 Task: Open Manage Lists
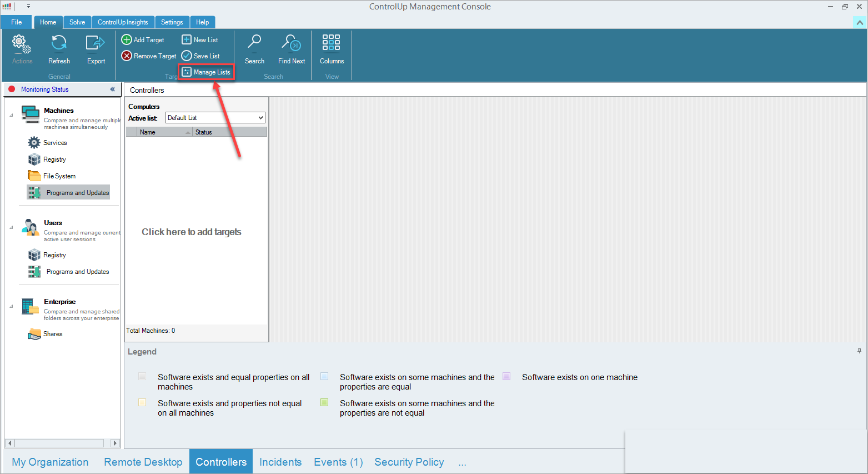[206, 72]
